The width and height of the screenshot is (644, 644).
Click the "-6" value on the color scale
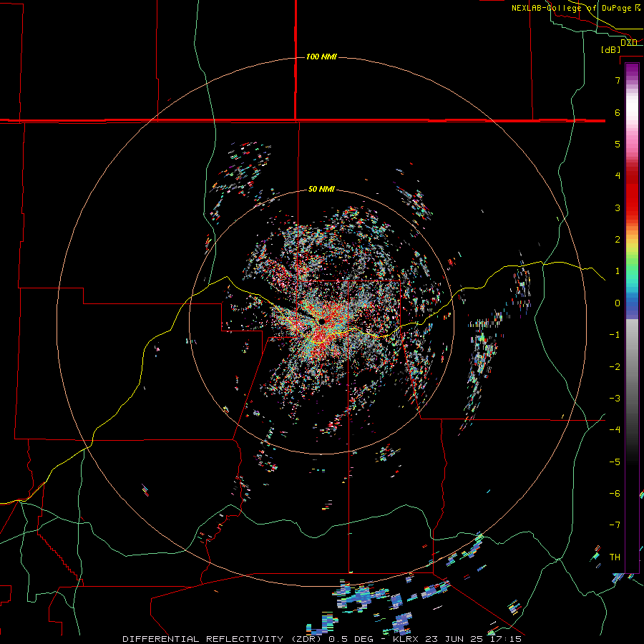click(x=615, y=494)
